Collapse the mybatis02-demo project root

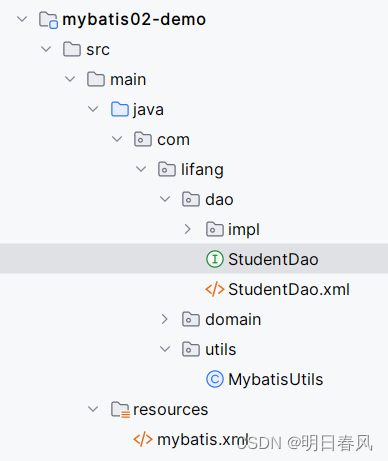[x=22, y=19]
